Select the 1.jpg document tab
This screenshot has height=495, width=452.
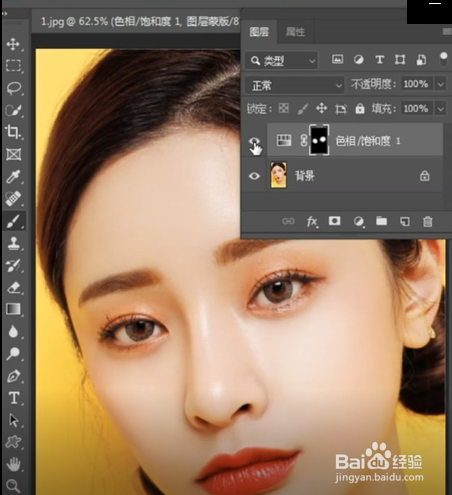point(139,22)
